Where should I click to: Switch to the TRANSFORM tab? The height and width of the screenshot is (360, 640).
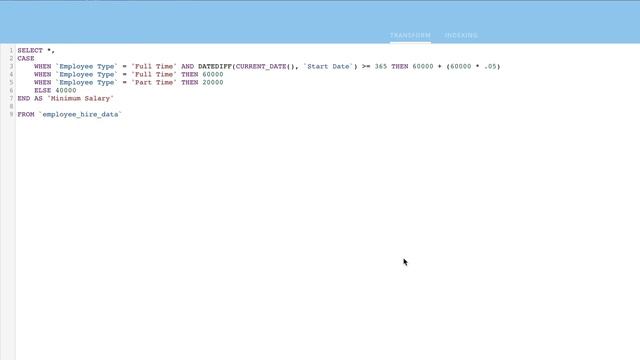[x=410, y=35]
